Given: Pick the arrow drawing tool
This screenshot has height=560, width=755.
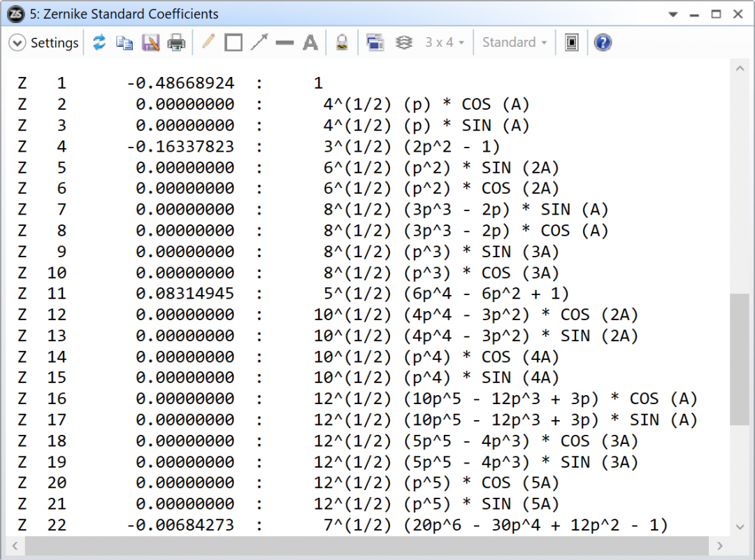Looking at the screenshot, I should [259, 43].
